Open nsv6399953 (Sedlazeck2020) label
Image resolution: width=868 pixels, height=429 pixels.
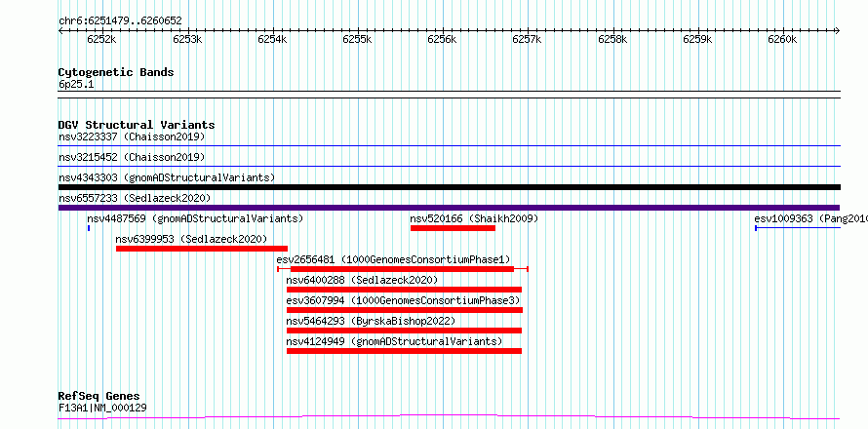click(191, 239)
